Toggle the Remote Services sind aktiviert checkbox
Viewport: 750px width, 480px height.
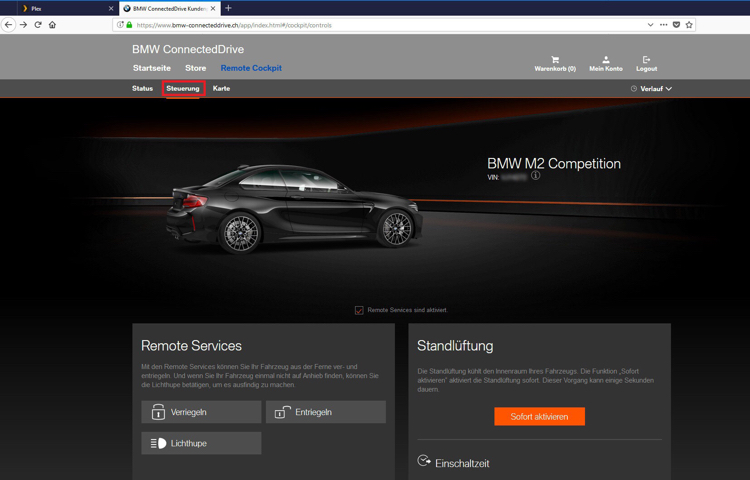(x=359, y=310)
